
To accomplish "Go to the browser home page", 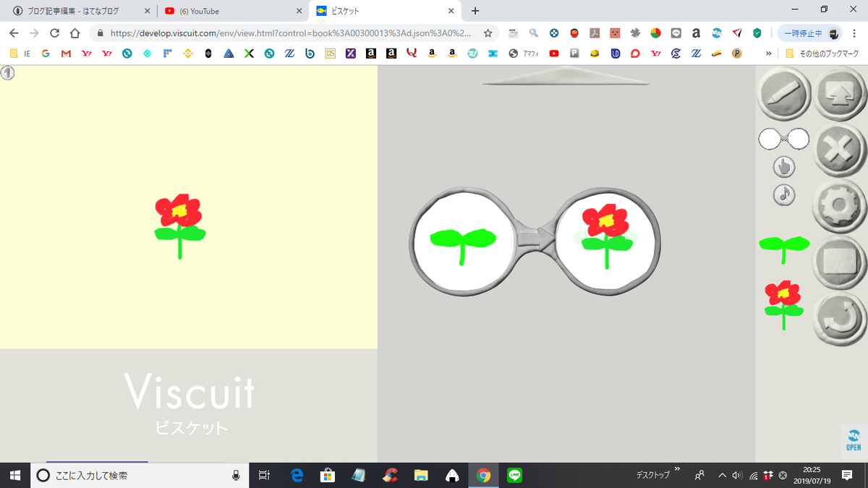I will point(75,33).
